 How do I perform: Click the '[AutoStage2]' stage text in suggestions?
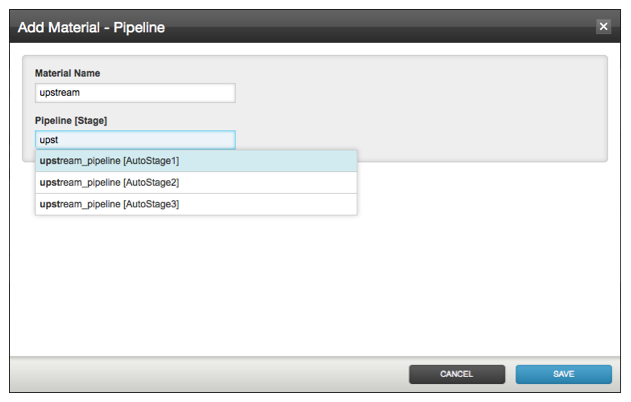tap(151, 183)
